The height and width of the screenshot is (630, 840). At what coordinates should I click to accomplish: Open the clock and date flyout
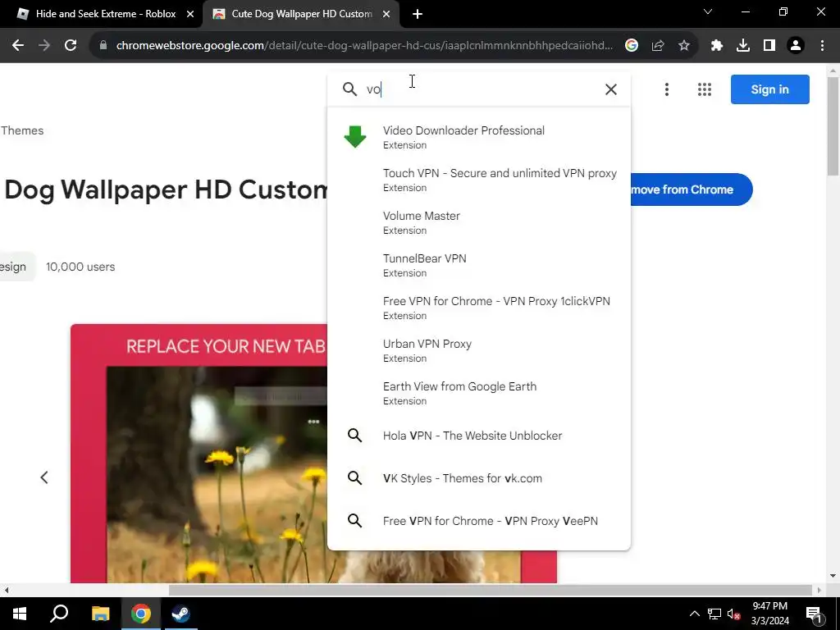[769, 614]
